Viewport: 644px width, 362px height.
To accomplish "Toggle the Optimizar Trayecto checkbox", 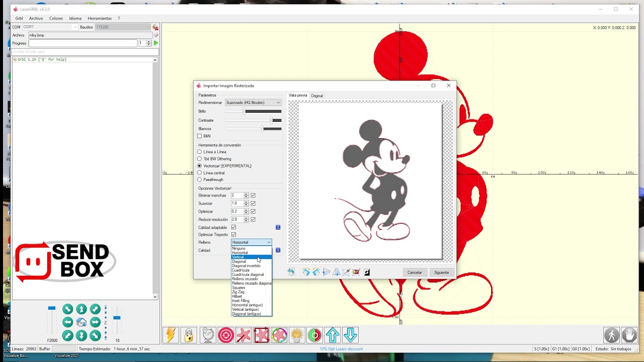I will (233, 234).
